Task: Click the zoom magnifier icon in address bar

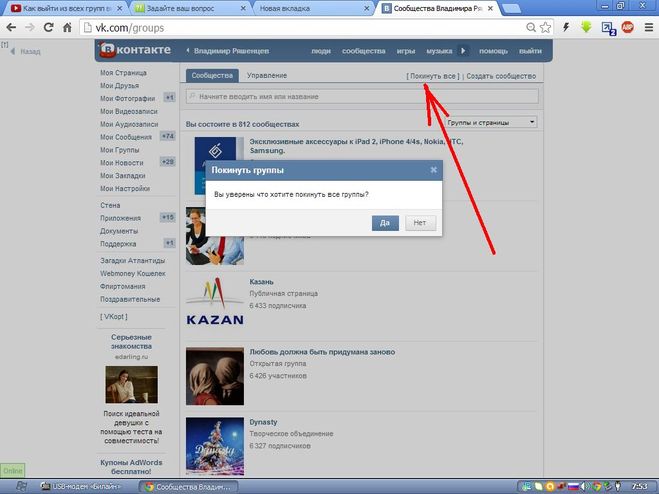Action: (531, 28)
